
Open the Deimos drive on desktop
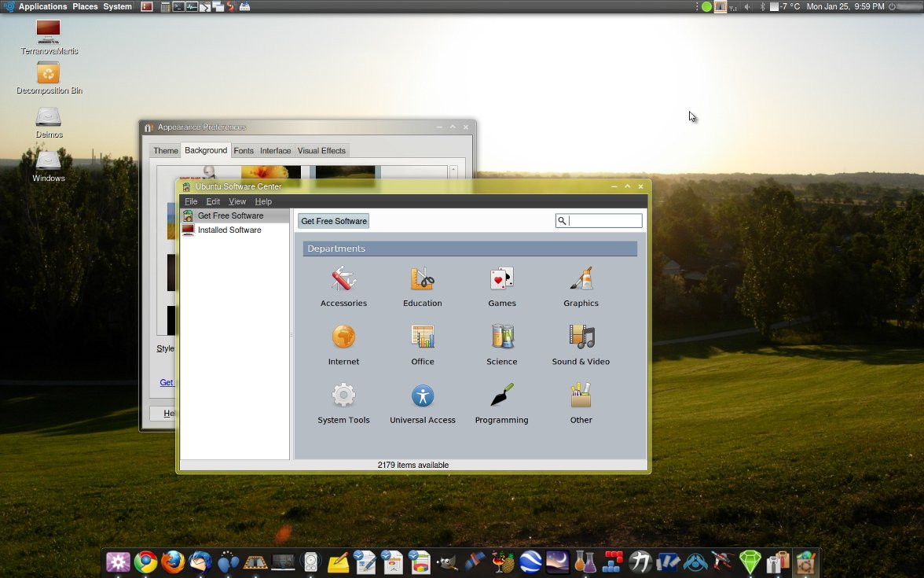[49, 123]
